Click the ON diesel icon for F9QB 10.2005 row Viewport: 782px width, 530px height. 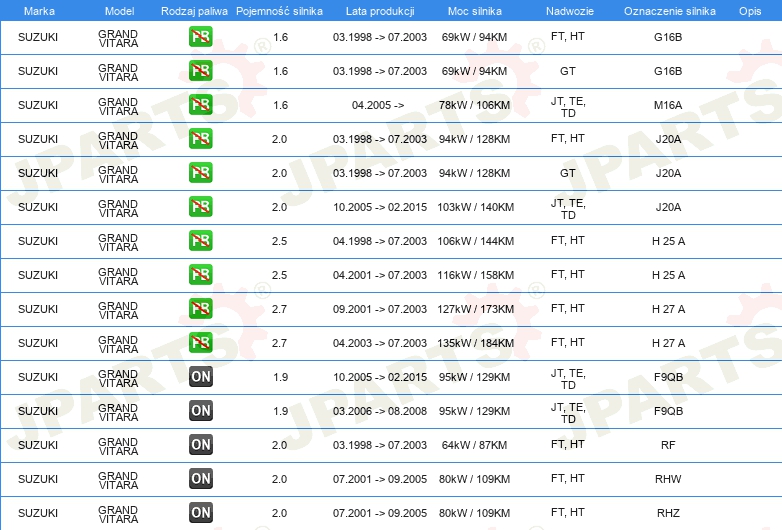200,376
